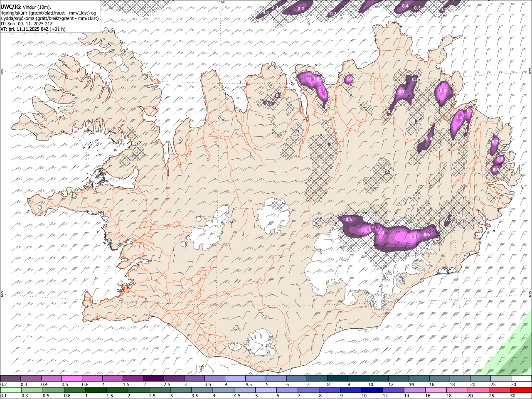Click the pink 18 rain legend swatch
The width and height of the screenshot is (532, 399).
(457, 390)
